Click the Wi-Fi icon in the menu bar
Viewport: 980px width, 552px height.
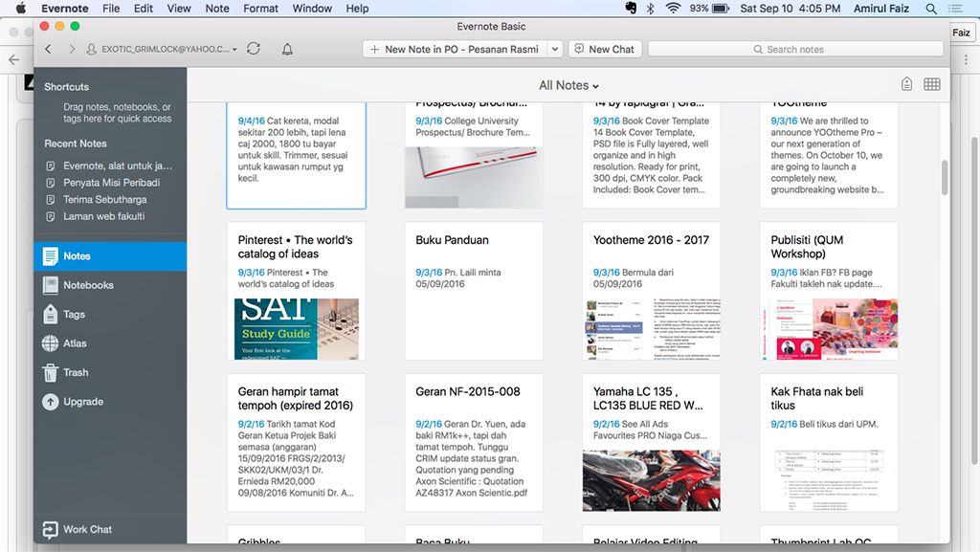[x=673, y=9]
